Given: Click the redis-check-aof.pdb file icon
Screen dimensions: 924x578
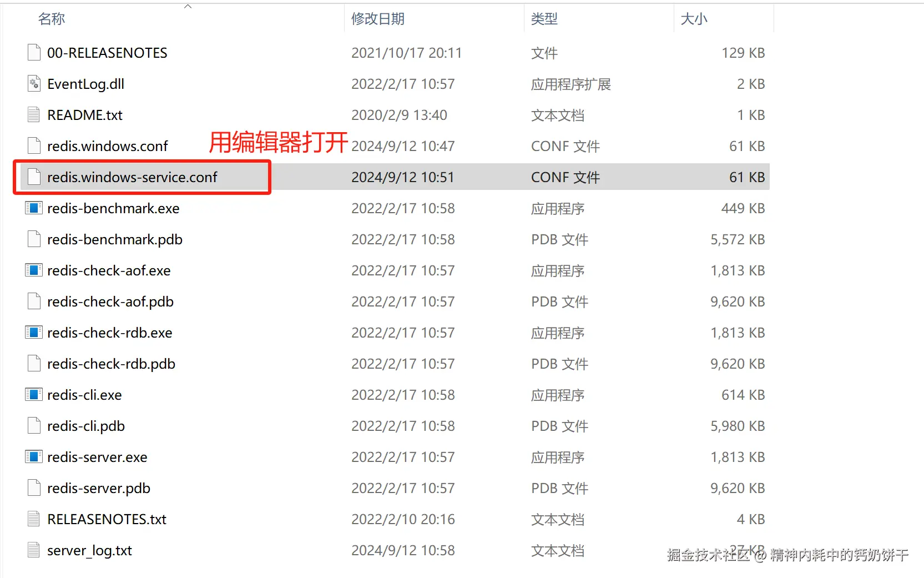Looking at the screenshot, I should [34, 301].
